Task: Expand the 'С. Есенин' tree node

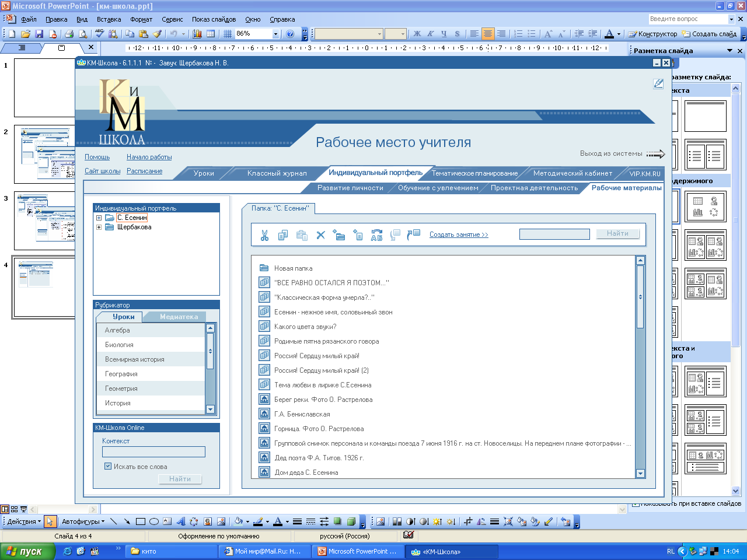Action: (x=99, y=218)
